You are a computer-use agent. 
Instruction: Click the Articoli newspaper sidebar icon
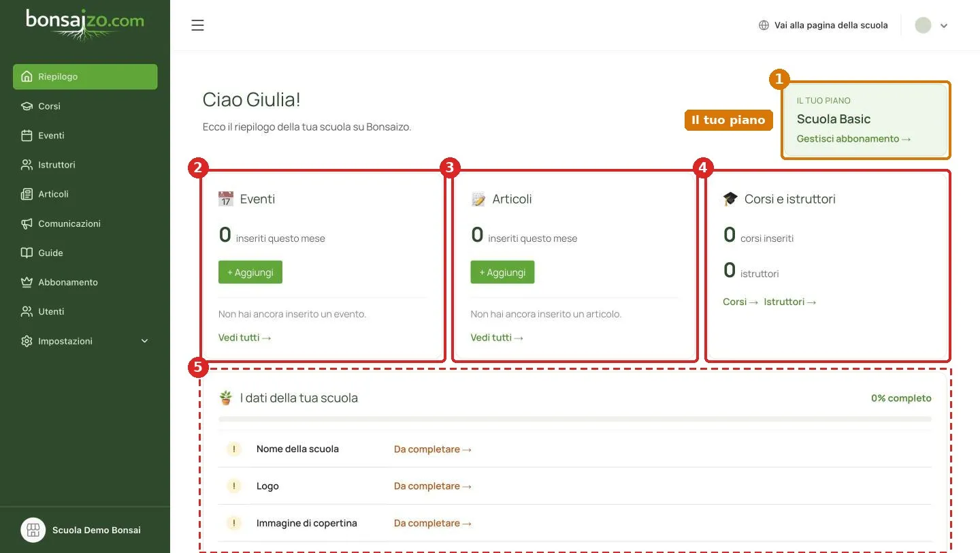27,194
